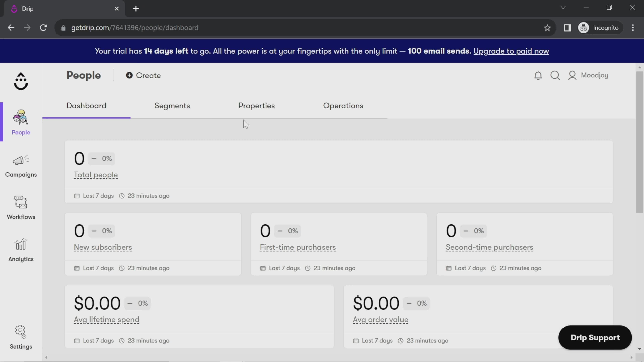Open the tab search chevron dropdown
Screen dimensions: 644x362
pos(563,7)
